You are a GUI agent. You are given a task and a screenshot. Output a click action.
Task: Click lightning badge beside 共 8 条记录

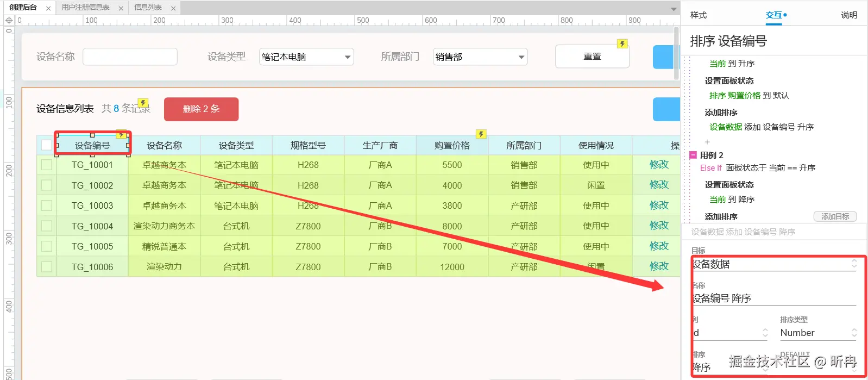[143, 103]
